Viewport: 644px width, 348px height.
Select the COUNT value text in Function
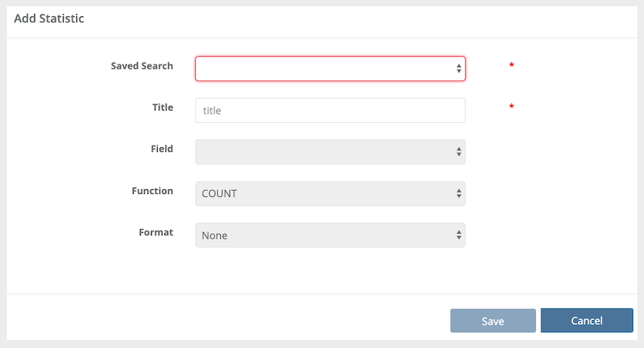click(219, 194)
